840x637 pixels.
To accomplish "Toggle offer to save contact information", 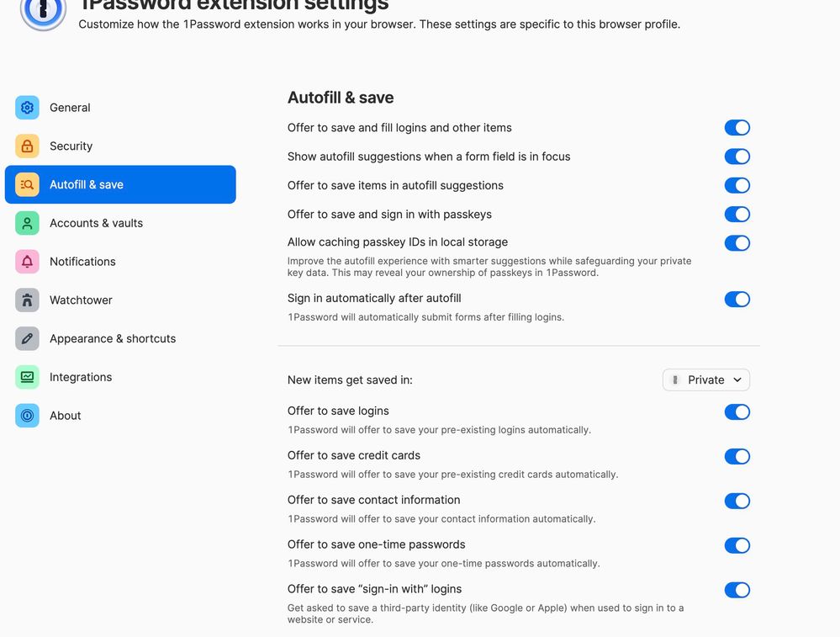I will [737, 502].
